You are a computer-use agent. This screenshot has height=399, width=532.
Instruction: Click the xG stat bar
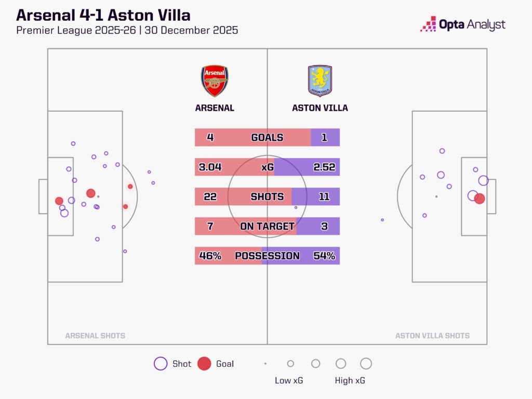click(x=267, y=167)
